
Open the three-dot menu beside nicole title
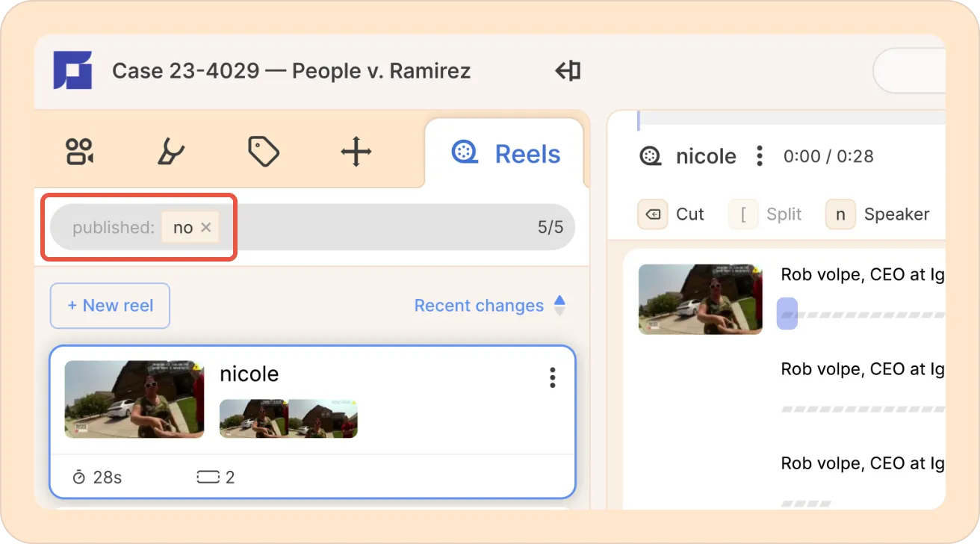pyautogui.click(x=760, y=156)
